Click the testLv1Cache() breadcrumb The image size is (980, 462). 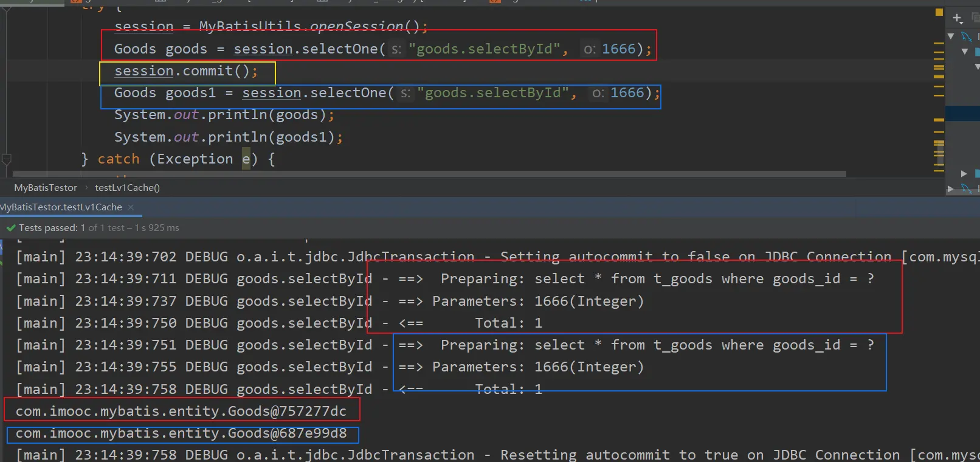point(127,188)
